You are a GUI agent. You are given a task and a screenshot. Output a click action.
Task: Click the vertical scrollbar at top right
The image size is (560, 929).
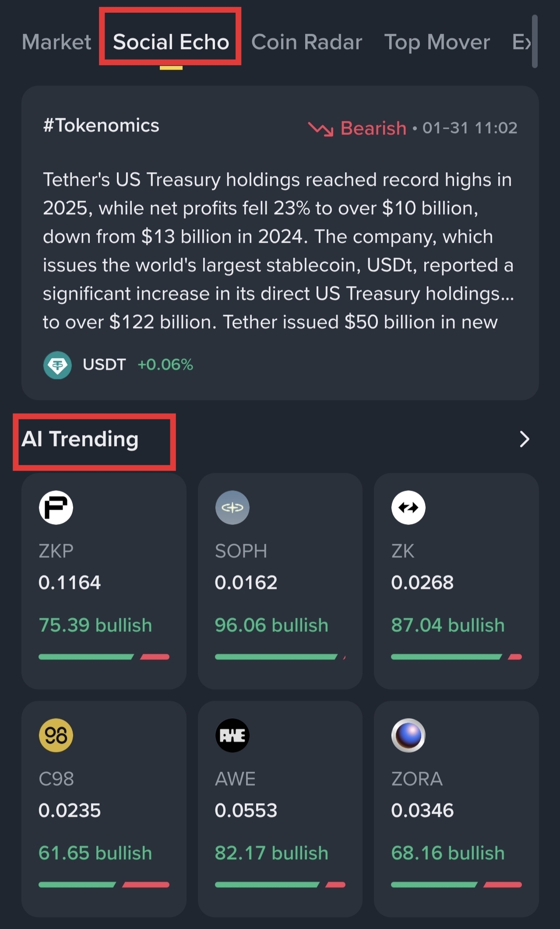(534, 42)
